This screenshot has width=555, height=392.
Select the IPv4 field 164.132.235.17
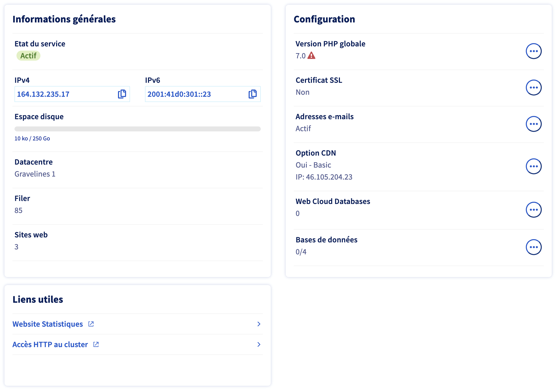pyautogui.click(x=72, y=94)
